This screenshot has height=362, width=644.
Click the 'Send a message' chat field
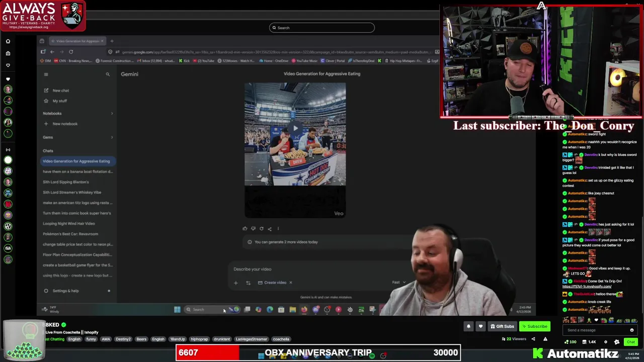599,330
